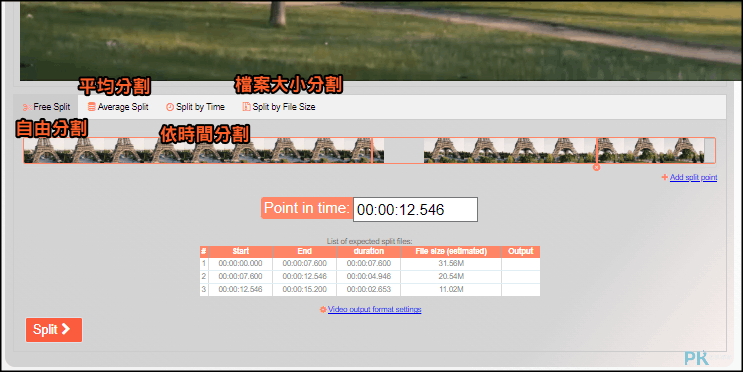Image resolution: width=743 pixels, height=372 pixels.
Task: Click the scissors icon on Free Split
Action: click(27, 108)
